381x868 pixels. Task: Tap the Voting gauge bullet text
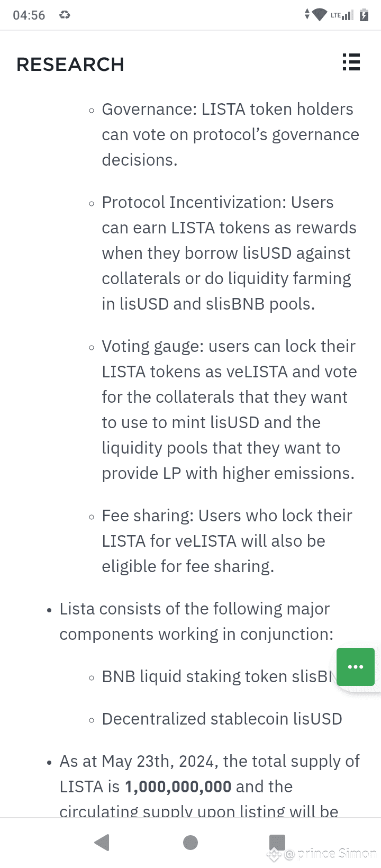click(229, 410)
